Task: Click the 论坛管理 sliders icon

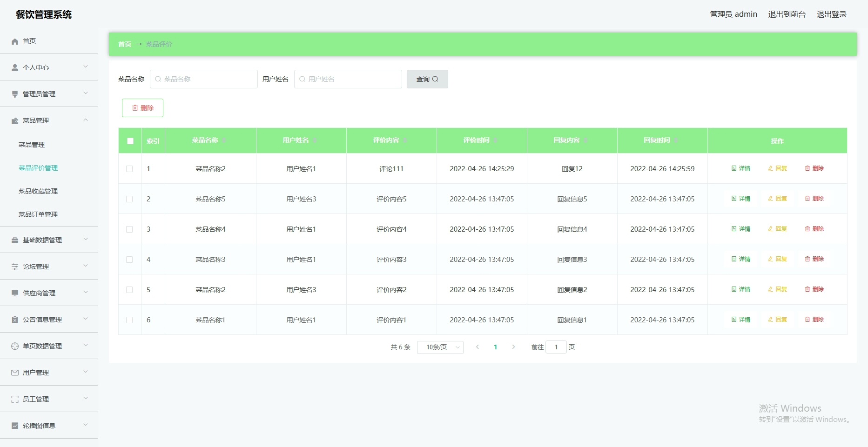Action: pos(15,267)
